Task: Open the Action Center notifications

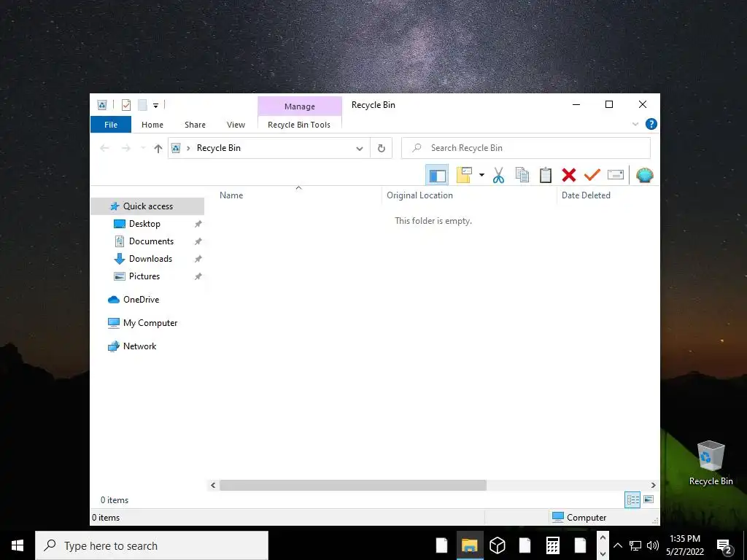Action: click(x=724, y=547)
